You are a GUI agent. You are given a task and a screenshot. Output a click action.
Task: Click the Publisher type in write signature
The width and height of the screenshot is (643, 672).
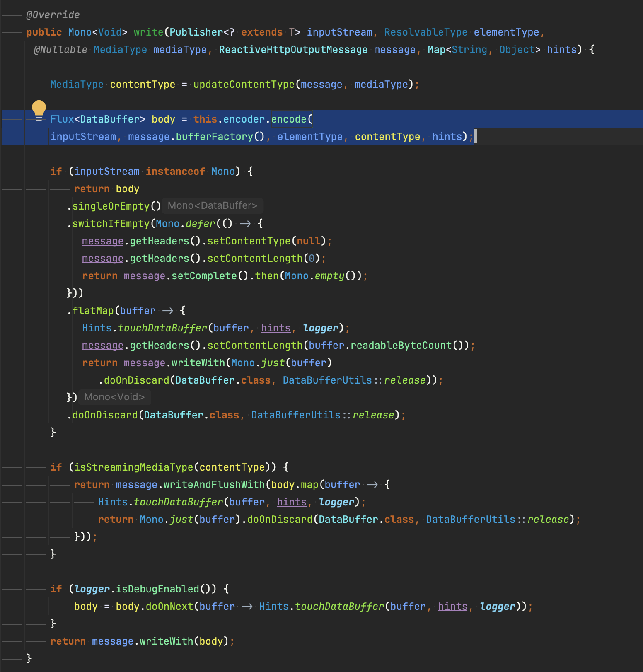tap(196, 32)
